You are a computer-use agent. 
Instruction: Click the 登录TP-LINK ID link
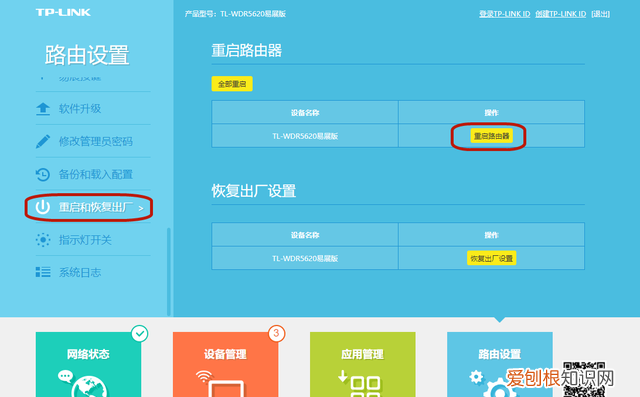click(x=504, y=14)
